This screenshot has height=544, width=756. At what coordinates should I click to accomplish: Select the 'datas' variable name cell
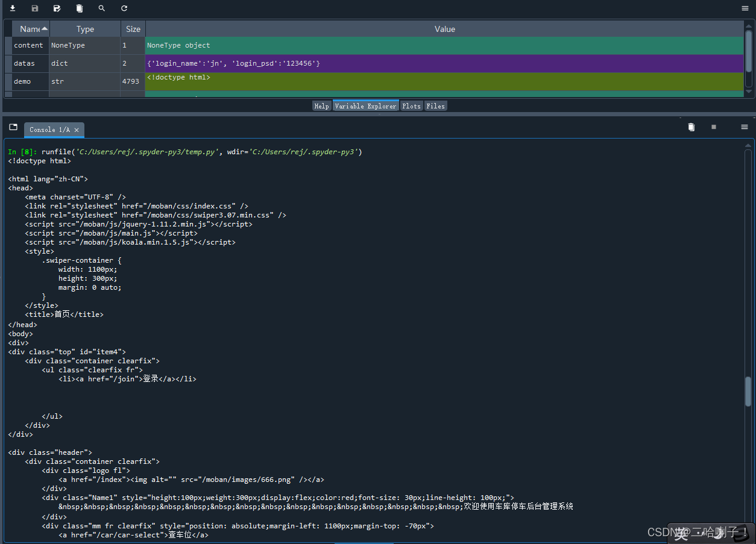30,64
